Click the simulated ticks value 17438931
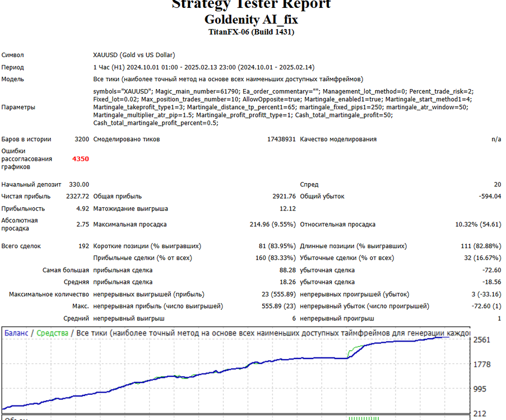506x420 pixels. (x=281, y=139)
